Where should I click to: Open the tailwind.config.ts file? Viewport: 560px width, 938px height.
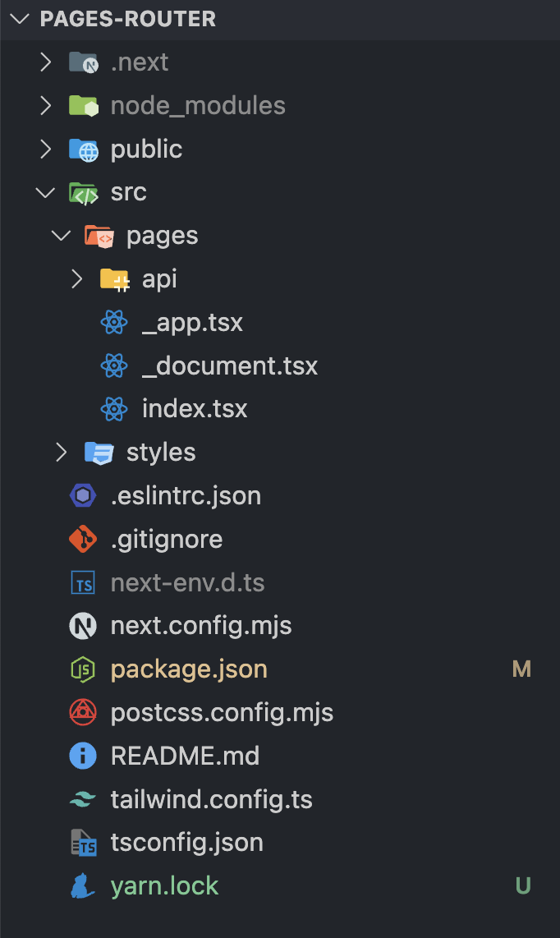pos(212,800)
